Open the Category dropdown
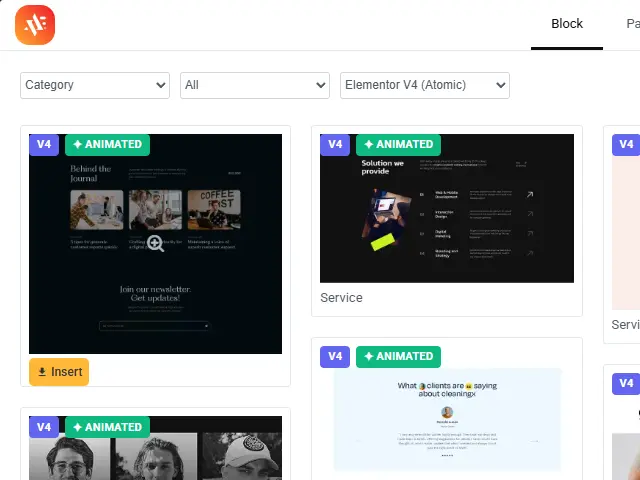This screenshot has height=480, width=640. [95, 85]
